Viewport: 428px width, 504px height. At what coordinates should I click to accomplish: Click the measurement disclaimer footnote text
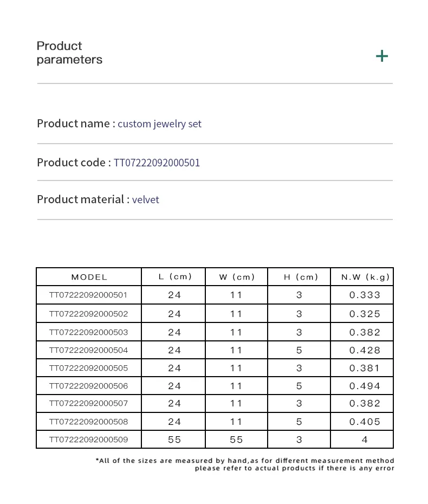pyautogui.click(x=245, y=464)
